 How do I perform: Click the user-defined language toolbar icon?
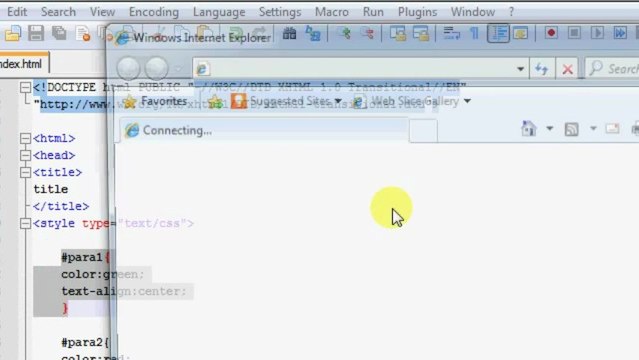[x=520, y=33]
